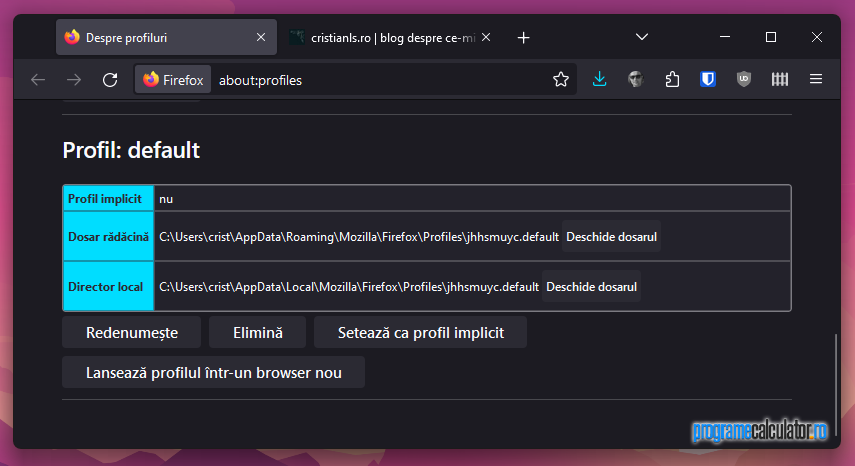Click the Profil implicit label cell
Viewport: 855px width, 466px height.
[109, 198]
